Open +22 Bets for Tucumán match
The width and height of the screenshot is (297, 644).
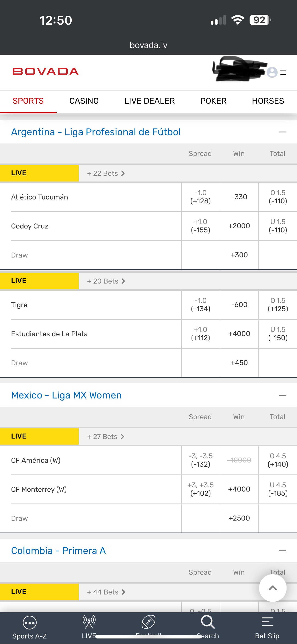pyautogui.click(x=106, y=173)
